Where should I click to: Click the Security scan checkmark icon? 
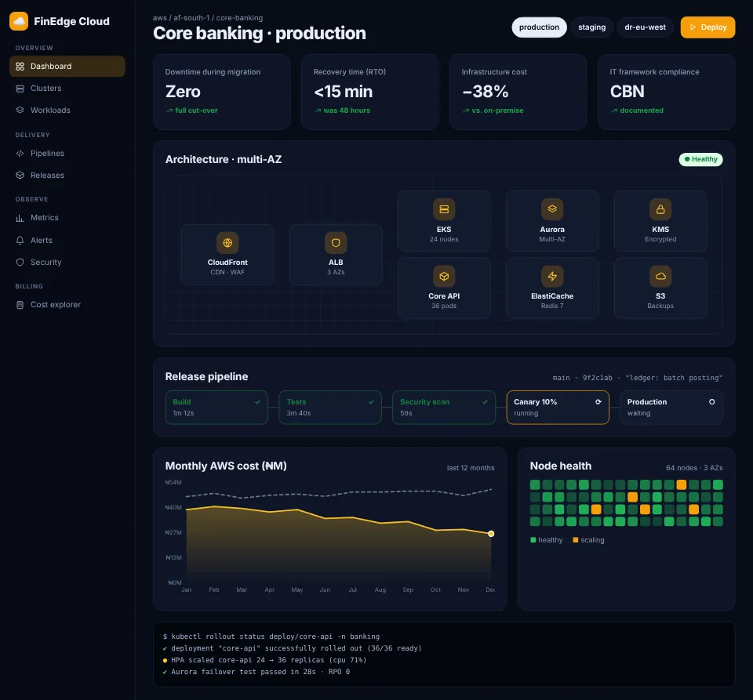pos(485,402)
